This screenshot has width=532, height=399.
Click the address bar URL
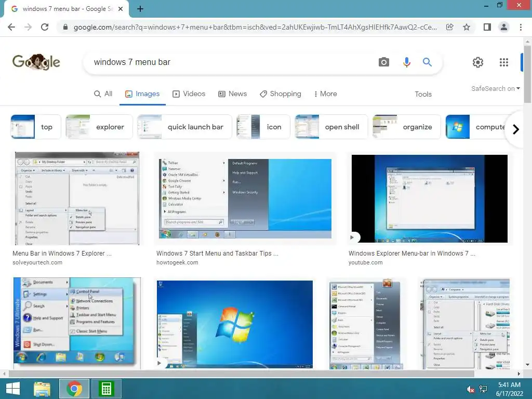pos(255,27)
